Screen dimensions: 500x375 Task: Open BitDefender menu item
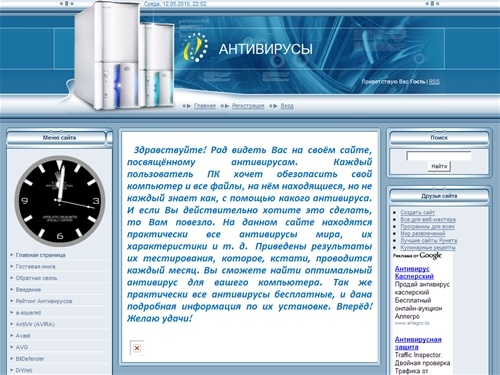pyautogui.click(x=30, y=359)
